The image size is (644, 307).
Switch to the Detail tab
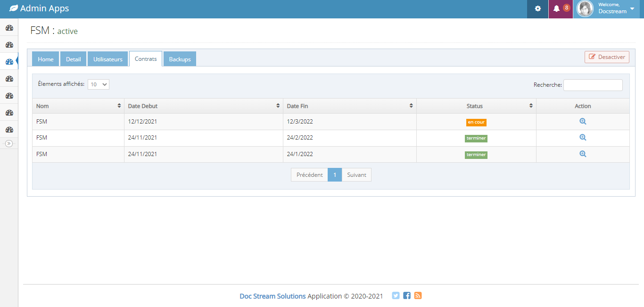(74, 59)
